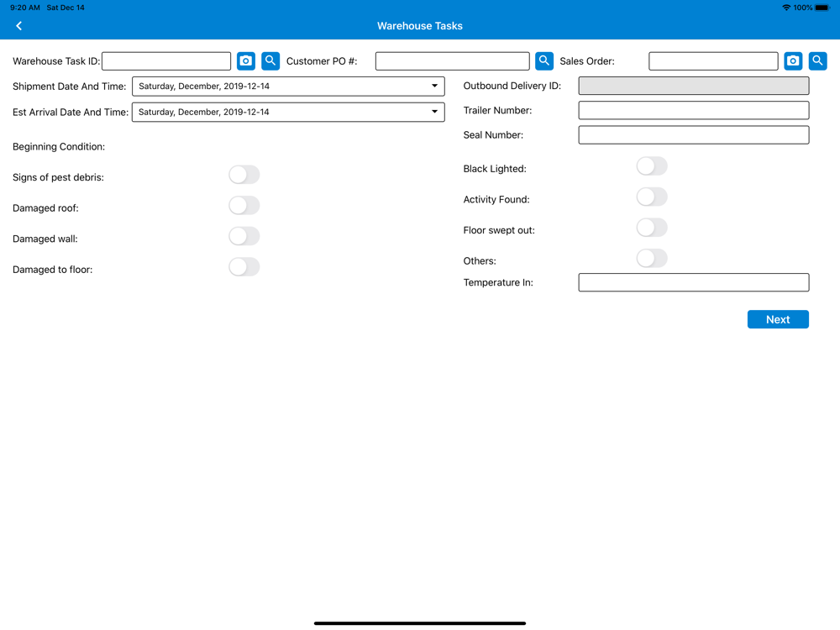Search by Warehouse Task ID magnifier icon
The width and height of the screenshot is (840, 630).
(270, 61)
